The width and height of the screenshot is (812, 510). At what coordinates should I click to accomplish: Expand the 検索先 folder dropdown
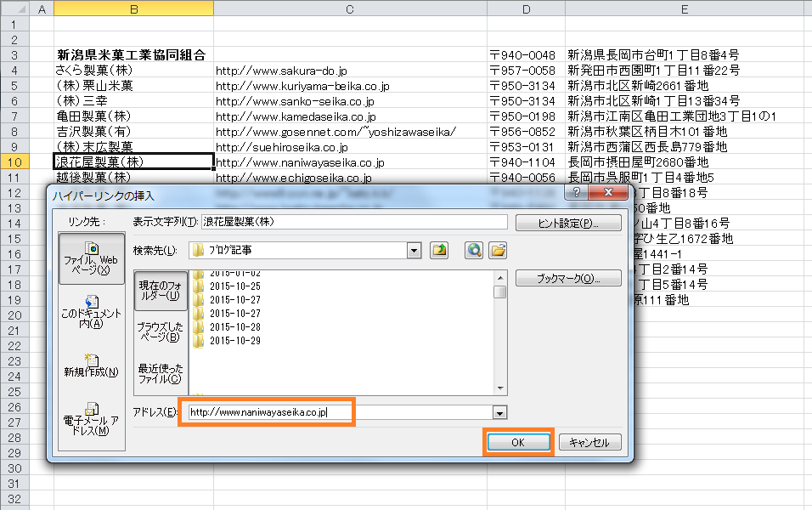(414, 250)
